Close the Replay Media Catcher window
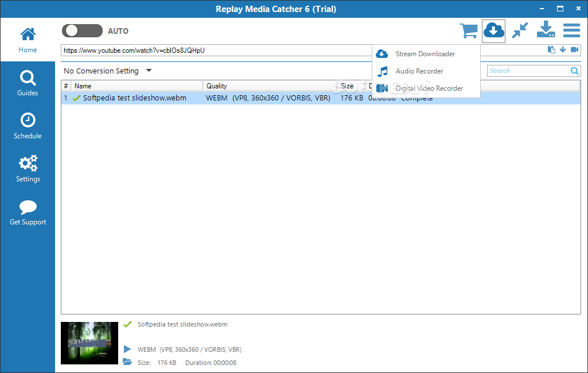This screenshot has width=588, height=373. click(578, 9)
